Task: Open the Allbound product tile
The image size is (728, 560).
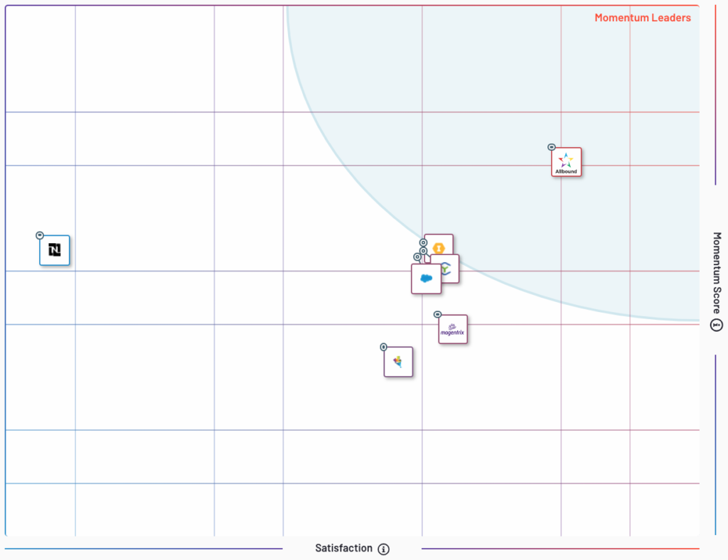Action: tap(566, 162)
